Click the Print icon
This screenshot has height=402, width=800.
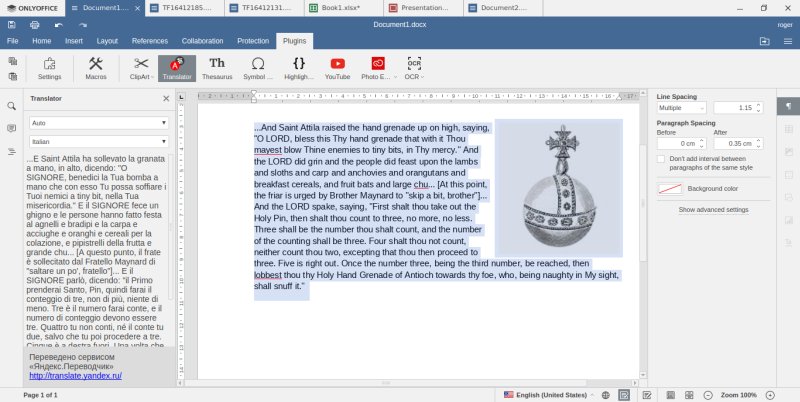[x=35, y=24]
